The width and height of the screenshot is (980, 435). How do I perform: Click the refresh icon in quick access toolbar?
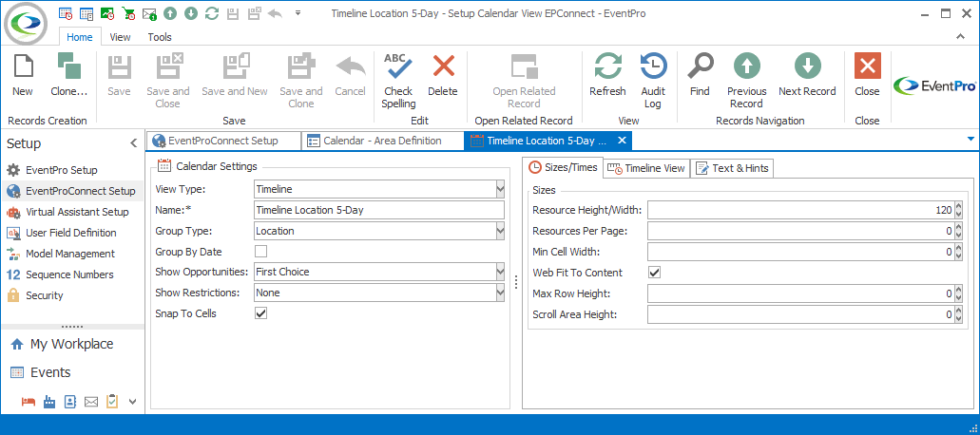click(x=212, y=13)
